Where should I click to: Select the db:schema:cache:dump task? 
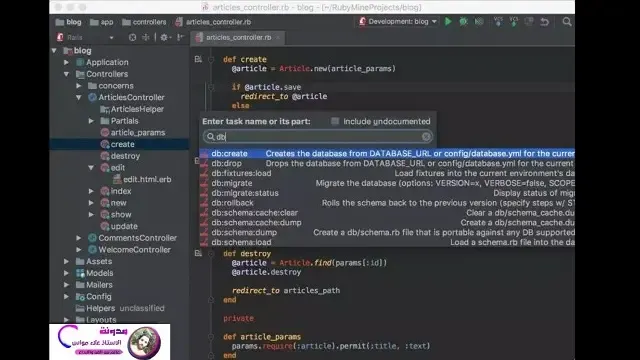coord(387,222)
